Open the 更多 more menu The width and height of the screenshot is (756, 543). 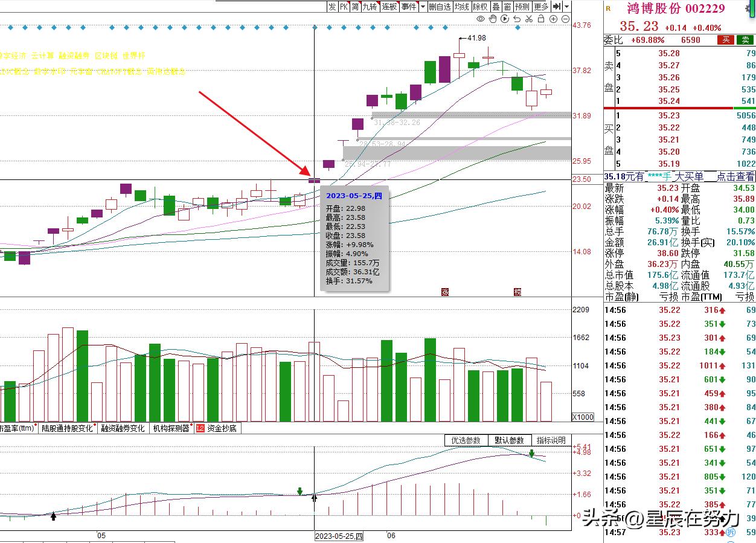point(542,7)
